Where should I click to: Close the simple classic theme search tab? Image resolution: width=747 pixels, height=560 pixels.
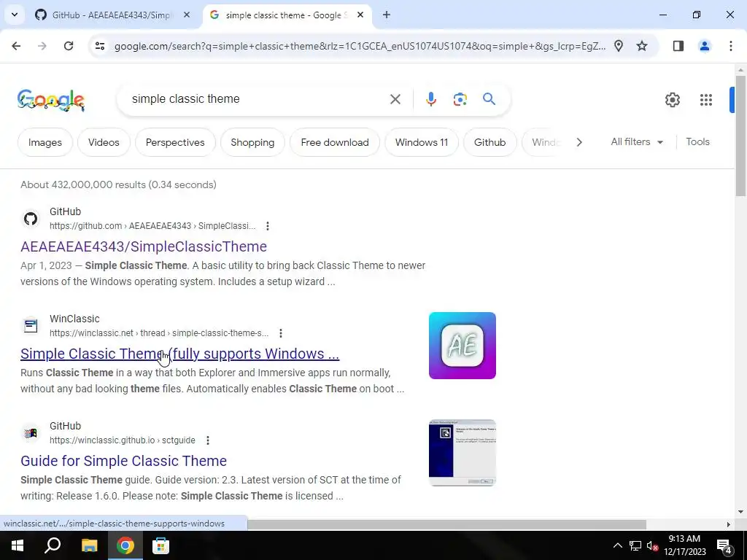pyautogui.click(x=360, y=15)
